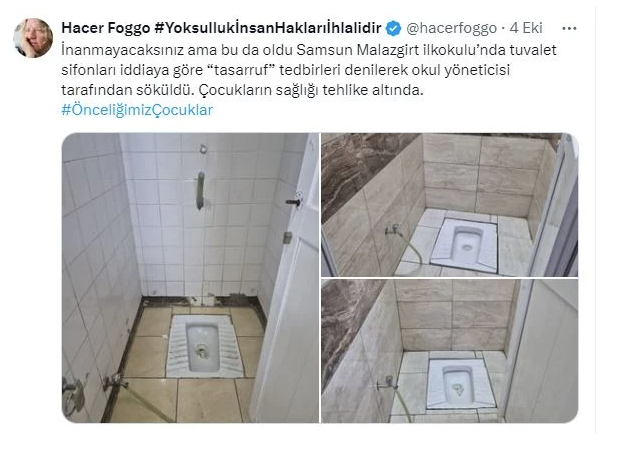Screen dimensions: 641x457
Task: Click the blue verified badge icon
Action: [394, 29]
